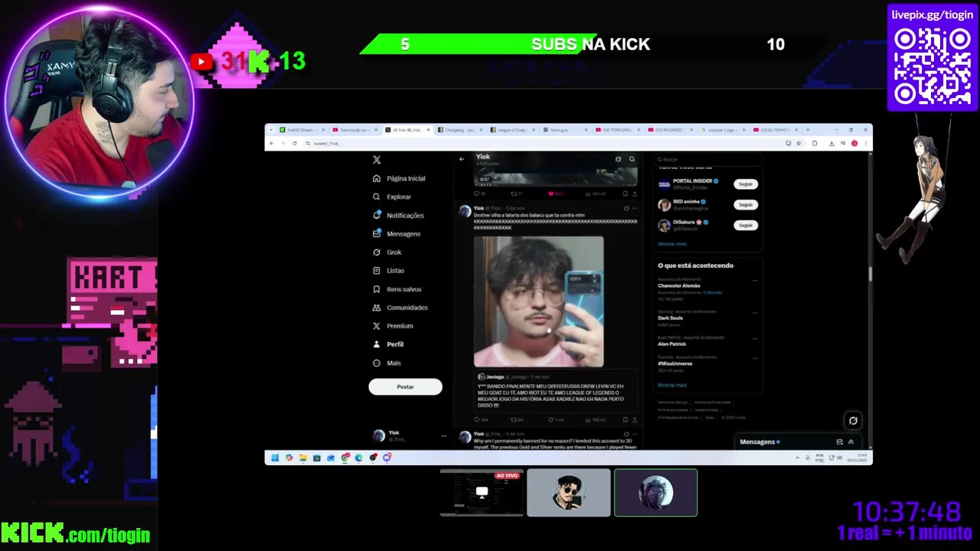
Task: Play the video showing the 0:37 timestamp
Action: point(556,177)
